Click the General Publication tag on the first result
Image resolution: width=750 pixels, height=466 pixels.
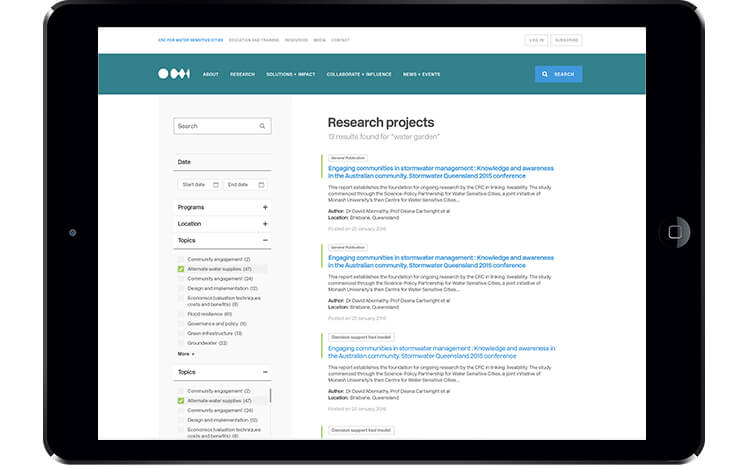(348, 158)
